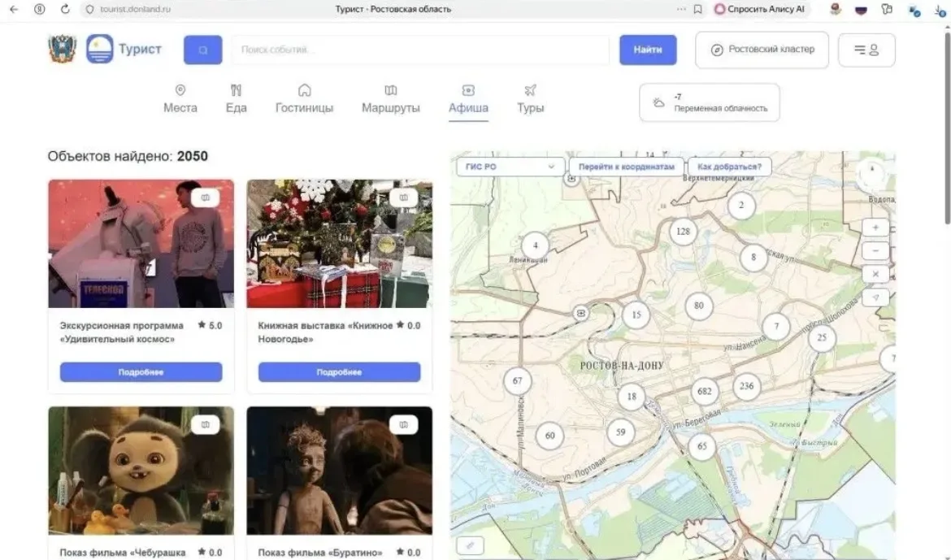
Task: Open map cluster marker 682
Action: pos(704,391)
